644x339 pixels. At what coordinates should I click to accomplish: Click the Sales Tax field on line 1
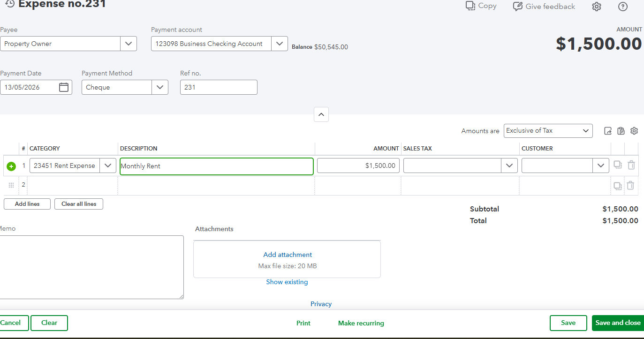452,166
